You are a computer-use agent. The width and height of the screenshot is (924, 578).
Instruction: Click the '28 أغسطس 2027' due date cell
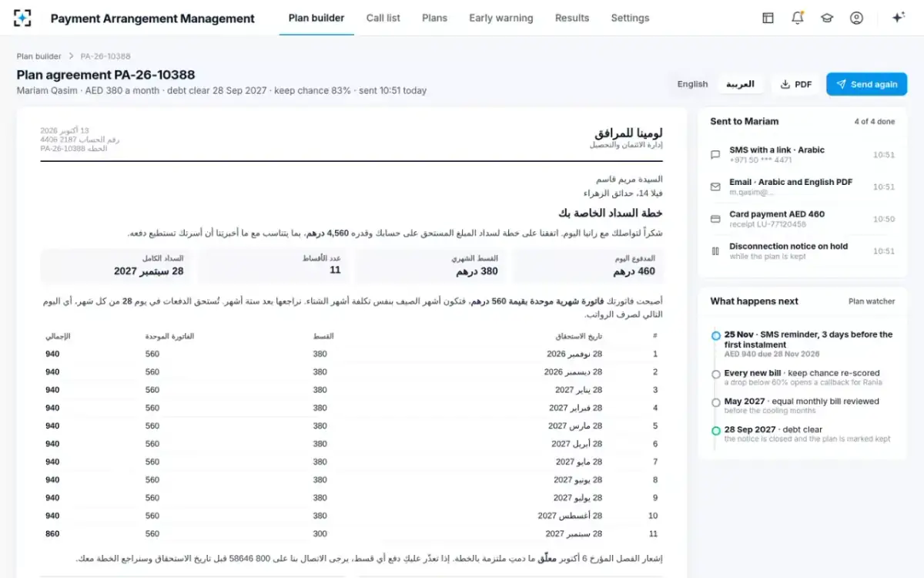click(570, 516)
